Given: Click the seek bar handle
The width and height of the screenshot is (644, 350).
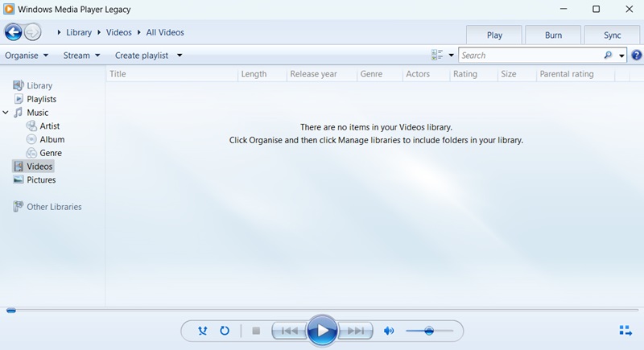Looking at the screenshot, I should (11, 311).
